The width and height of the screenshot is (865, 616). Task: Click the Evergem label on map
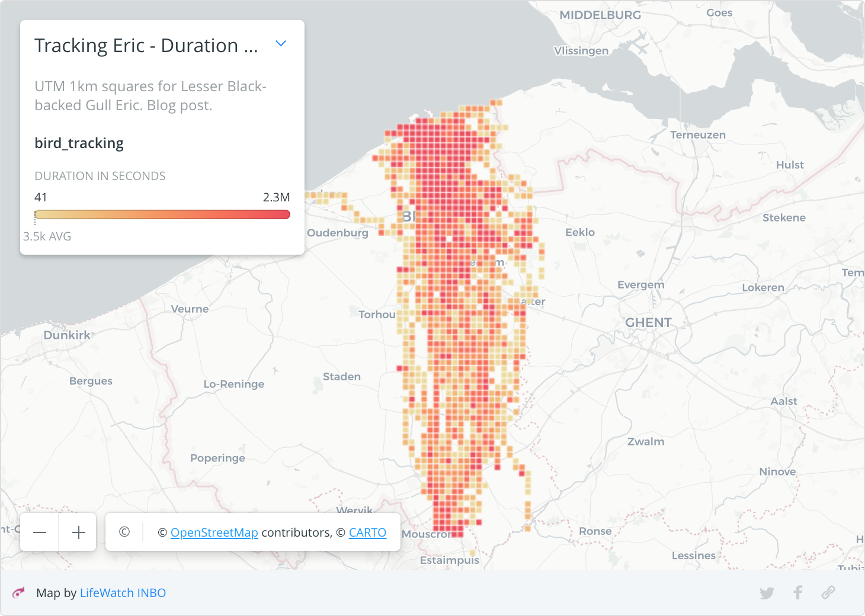point(641,285)
